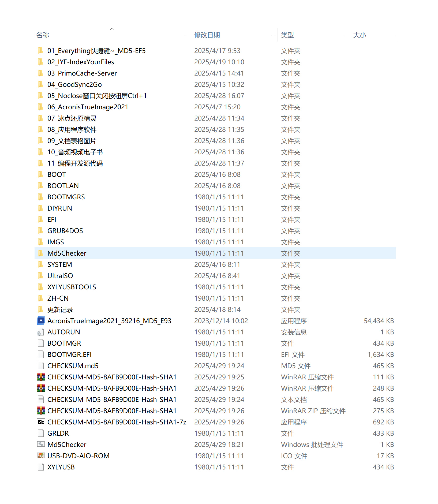
Task: Select the 04_GoodSync2Go folder icon
Action: point(40,84)
